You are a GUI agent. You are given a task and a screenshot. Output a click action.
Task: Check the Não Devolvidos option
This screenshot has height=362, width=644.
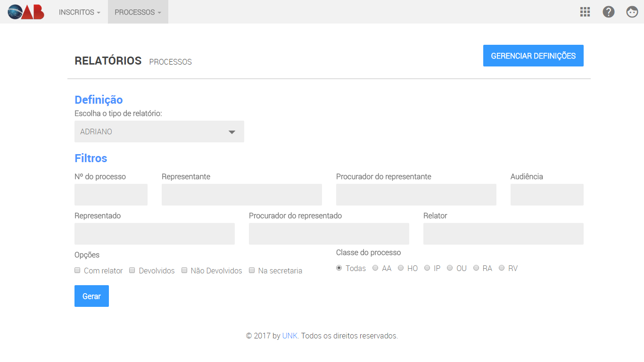pyautogui.click(x=184, y=271)
